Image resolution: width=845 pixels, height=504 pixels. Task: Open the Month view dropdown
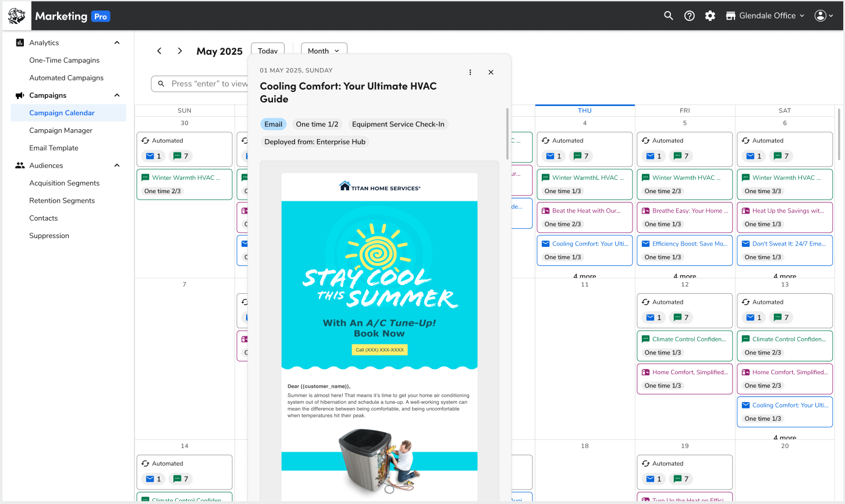[x=324, y=51]
